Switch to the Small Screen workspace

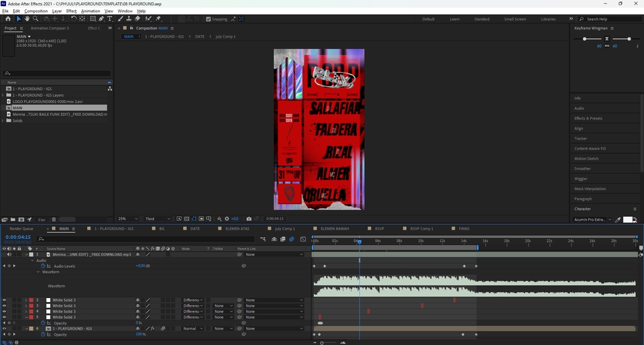click(515, 19)
